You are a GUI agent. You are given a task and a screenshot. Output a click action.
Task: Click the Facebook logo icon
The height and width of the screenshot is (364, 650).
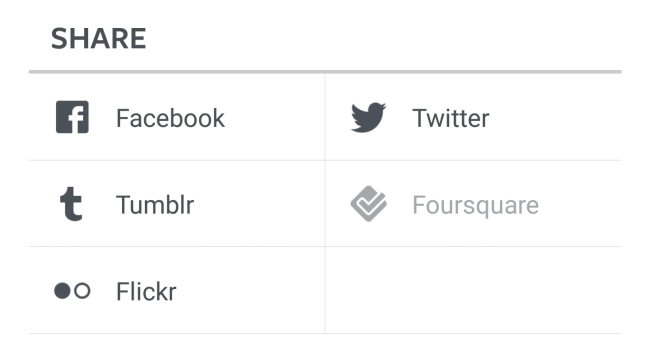(x=72, y=117)
